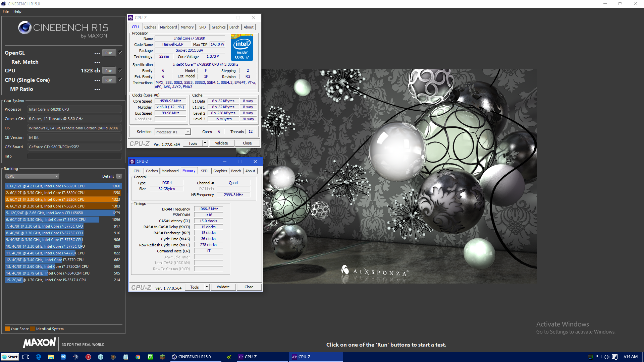The height and width of the screenshot is (362, 644).
Task: Open the Ranking CPU dropdown
Action: [32, 176]
